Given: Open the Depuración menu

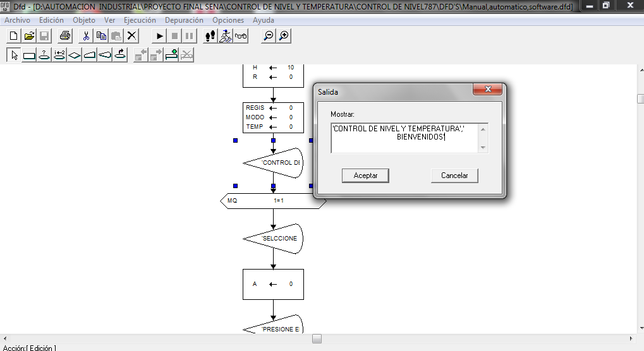Looking at the screenshot, I should [x=184, y=20].
